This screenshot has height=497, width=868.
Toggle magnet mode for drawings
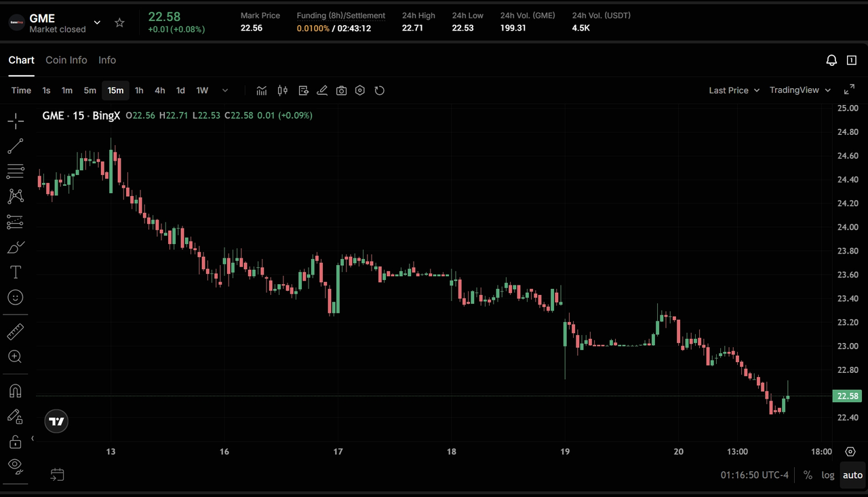click(16, 391)
